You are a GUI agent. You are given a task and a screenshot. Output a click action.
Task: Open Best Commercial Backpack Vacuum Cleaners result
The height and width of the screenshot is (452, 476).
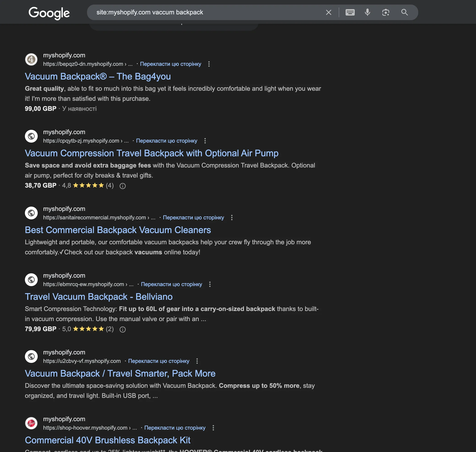(118, 230)
